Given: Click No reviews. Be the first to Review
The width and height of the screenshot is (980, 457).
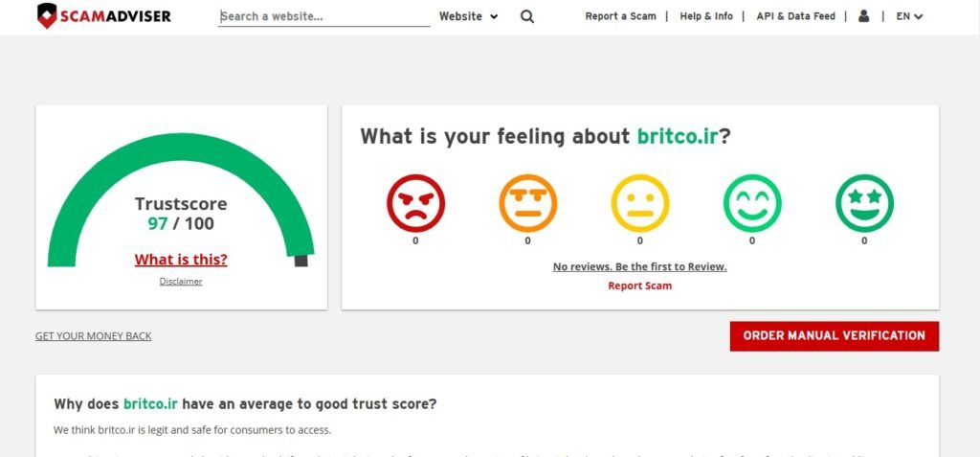Looking at the screenshot, I should (x=640, y=266).
